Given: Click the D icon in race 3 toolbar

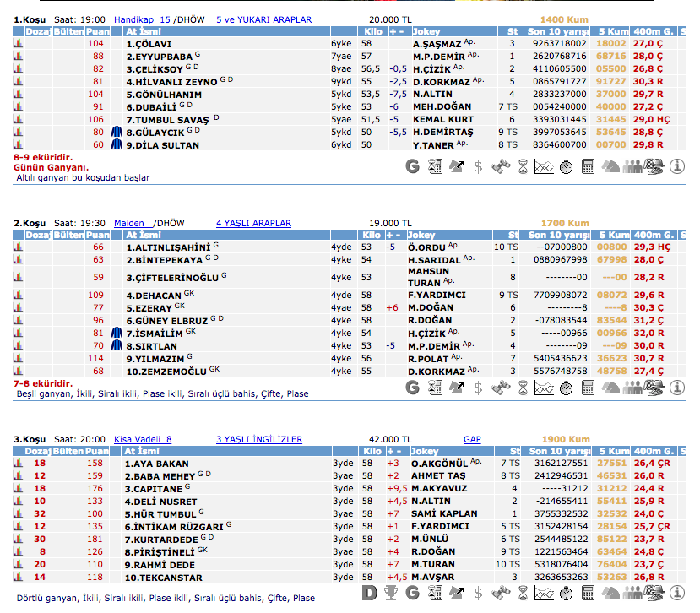Looking at the screenshot, I should (369, 592).
